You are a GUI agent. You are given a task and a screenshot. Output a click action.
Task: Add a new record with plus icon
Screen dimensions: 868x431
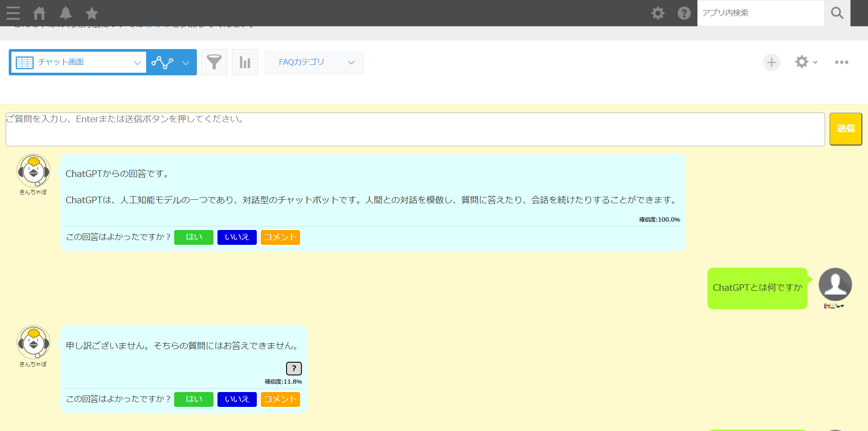[772, 62]
